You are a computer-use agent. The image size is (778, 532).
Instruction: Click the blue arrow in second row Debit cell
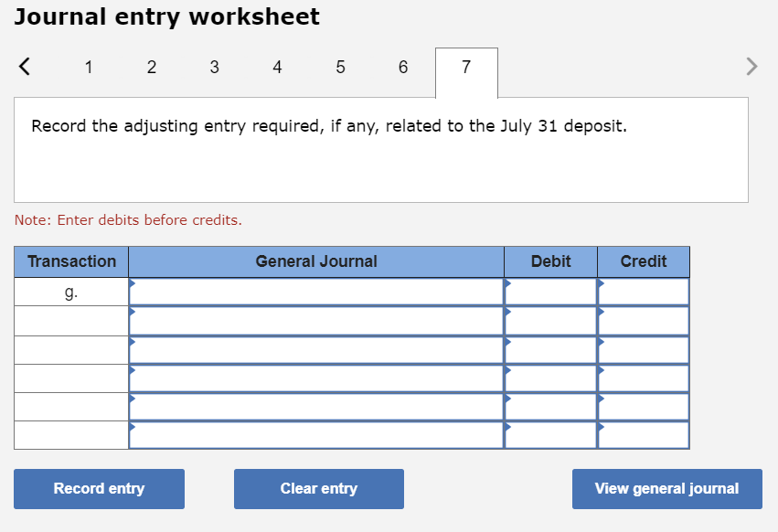509,314
